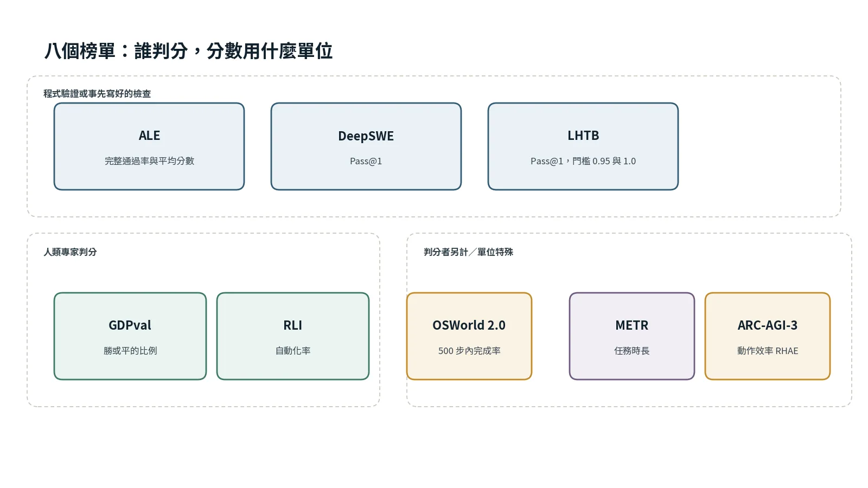868x488 pixels.
Task: Select the LHTB card
Action: pyautogui.click(x=583, y=146)
